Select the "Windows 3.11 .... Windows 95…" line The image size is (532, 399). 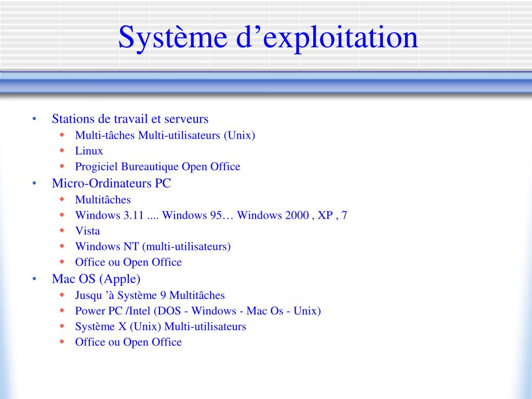point(211,215)
